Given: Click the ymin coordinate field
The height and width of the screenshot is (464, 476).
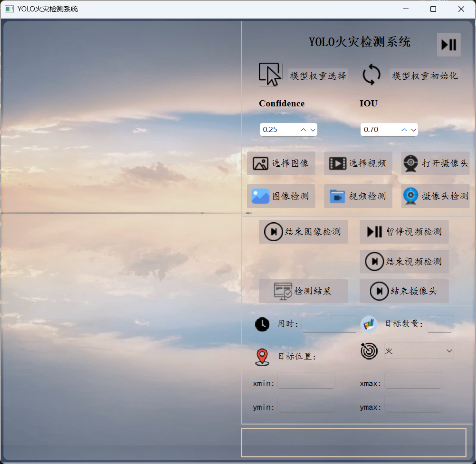Looking at the screenshot, I should coord(306,404).
